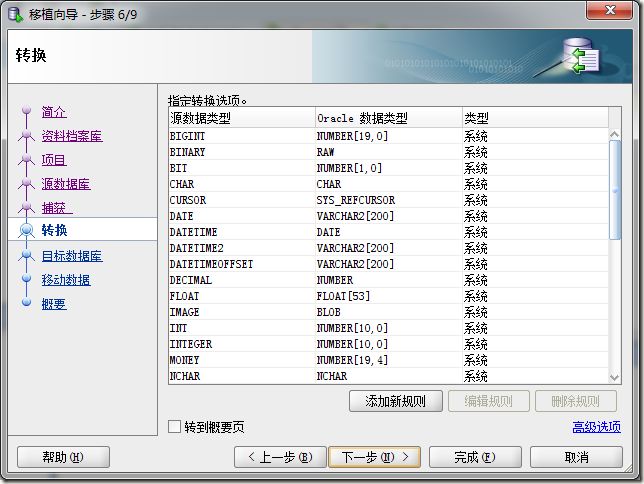The image size is (644, 484).
Task: Click the 资料档案库 step node icon
Action: [27, 134]
